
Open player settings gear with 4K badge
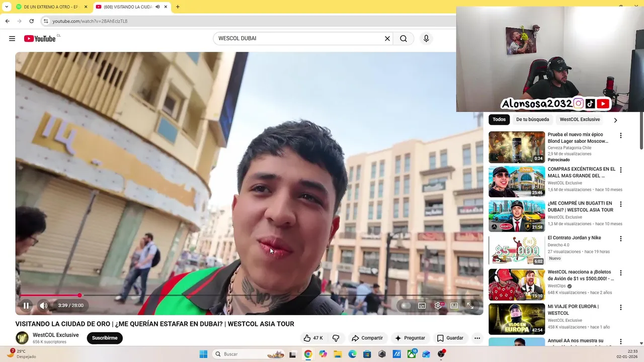click(x=439, y=305)
